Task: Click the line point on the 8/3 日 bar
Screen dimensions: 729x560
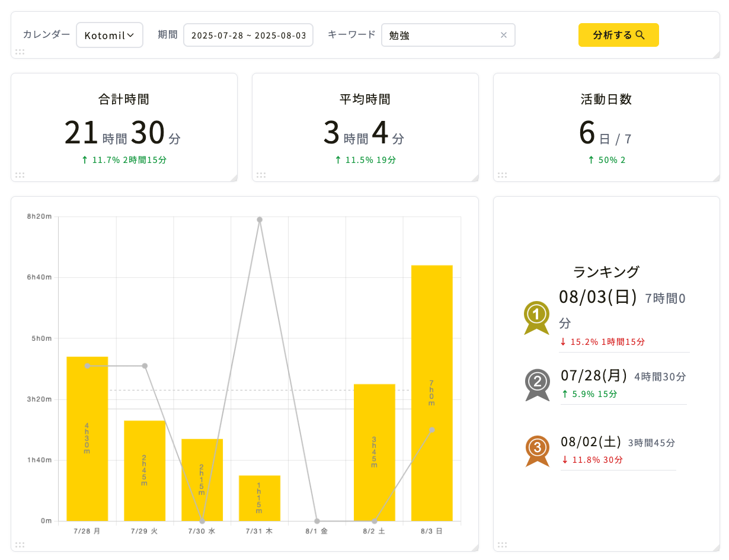Action: (432, 430)
